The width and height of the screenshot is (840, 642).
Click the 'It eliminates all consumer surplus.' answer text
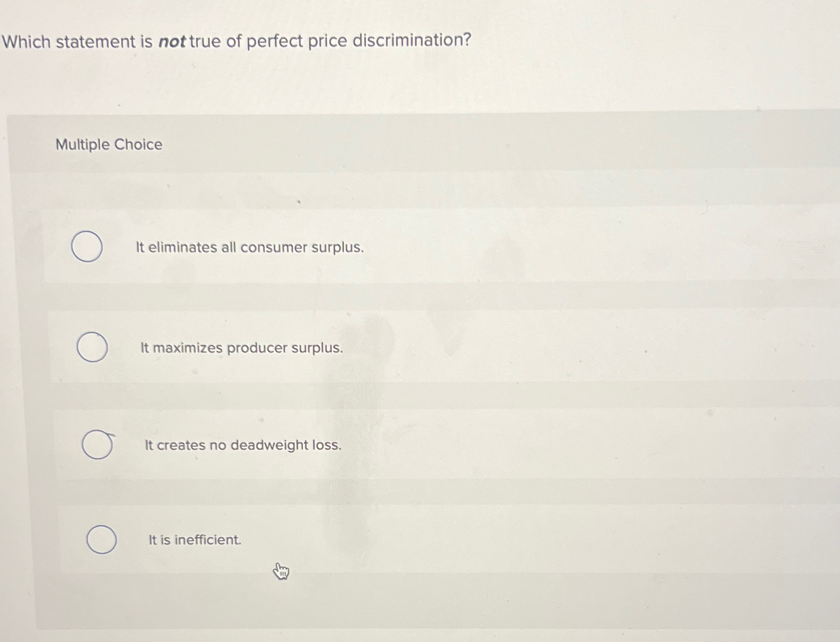(x=250, y=247)
